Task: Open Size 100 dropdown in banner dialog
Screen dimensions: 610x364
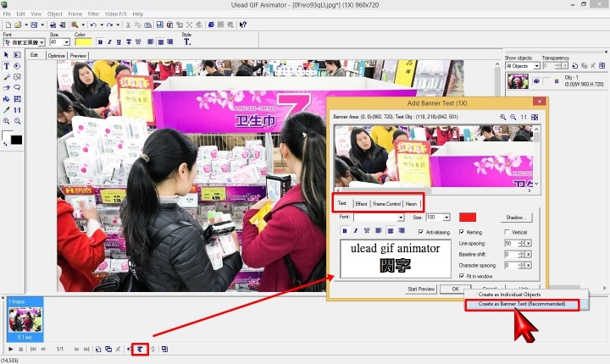Action: [446, 218]
